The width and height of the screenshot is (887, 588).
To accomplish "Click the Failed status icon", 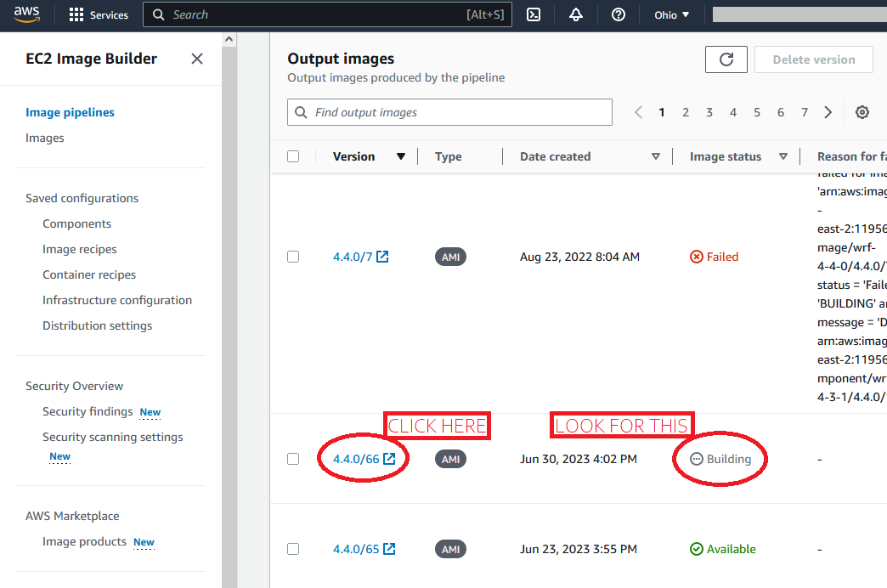I will tap(697, 257).
